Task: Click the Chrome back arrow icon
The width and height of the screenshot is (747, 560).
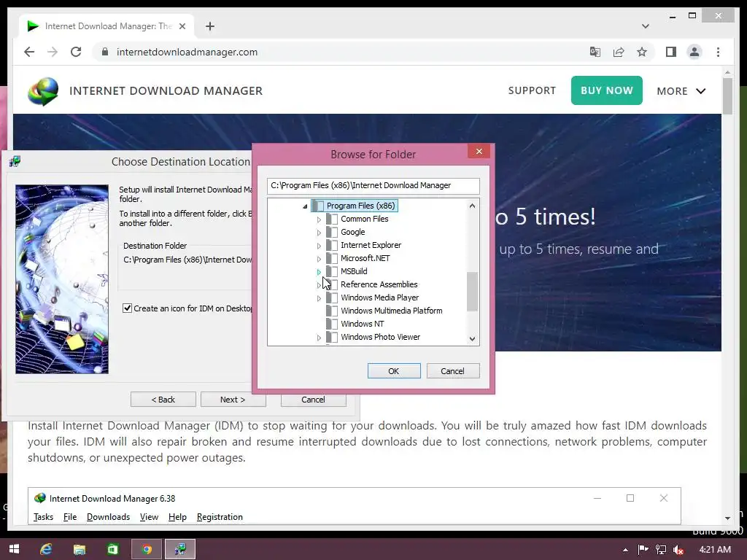Action: 29,52
